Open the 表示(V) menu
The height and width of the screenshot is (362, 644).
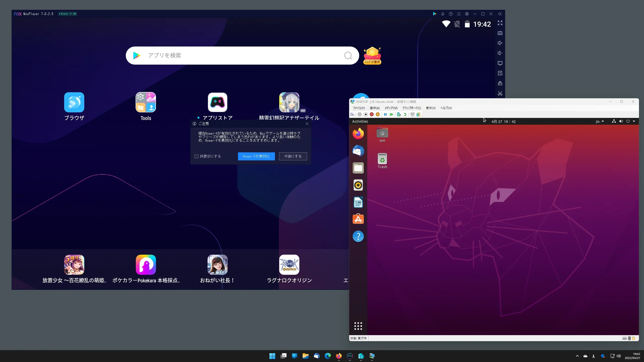point(431,108)
